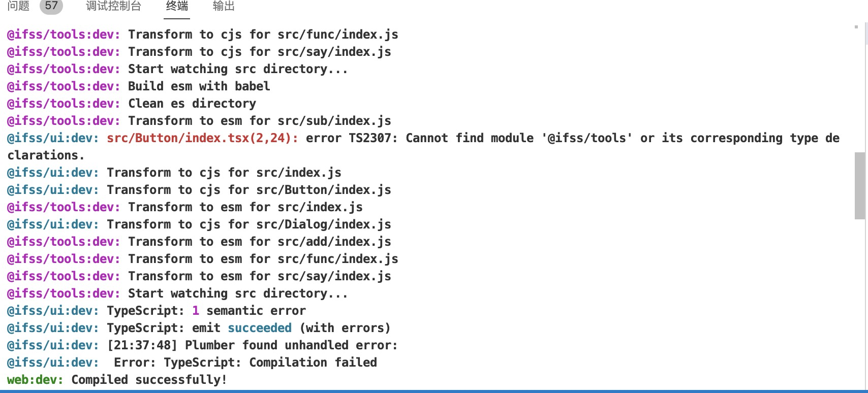
Task: Click inside the empty terminal area
Action: (610, 254)
